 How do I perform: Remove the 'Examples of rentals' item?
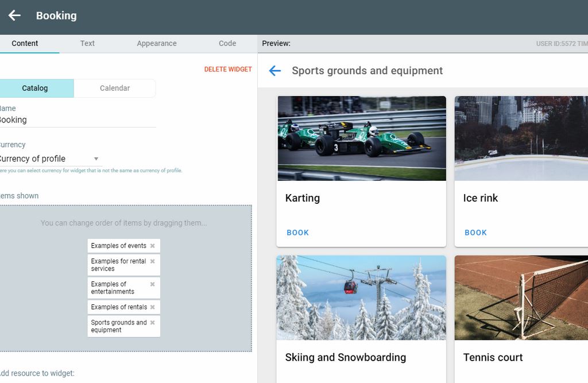coord(153,307)
